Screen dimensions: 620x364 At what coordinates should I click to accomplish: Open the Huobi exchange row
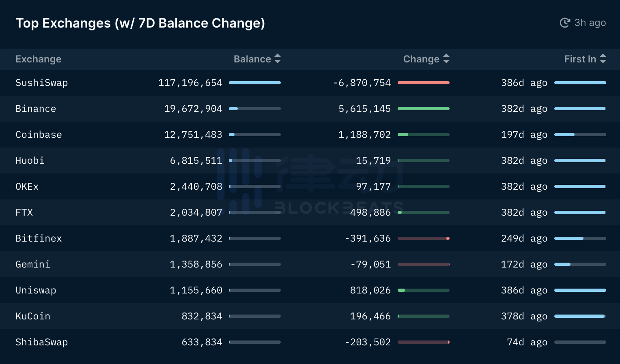click(30, 161)
